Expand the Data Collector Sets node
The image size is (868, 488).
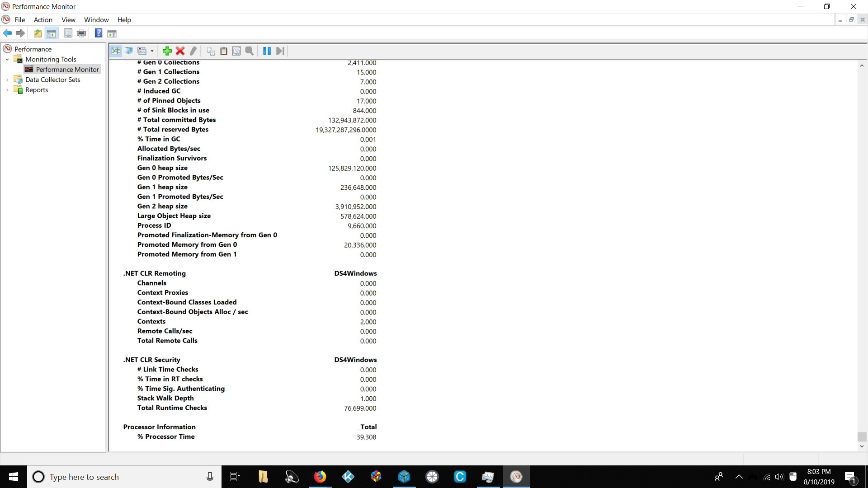coord(7,80)
